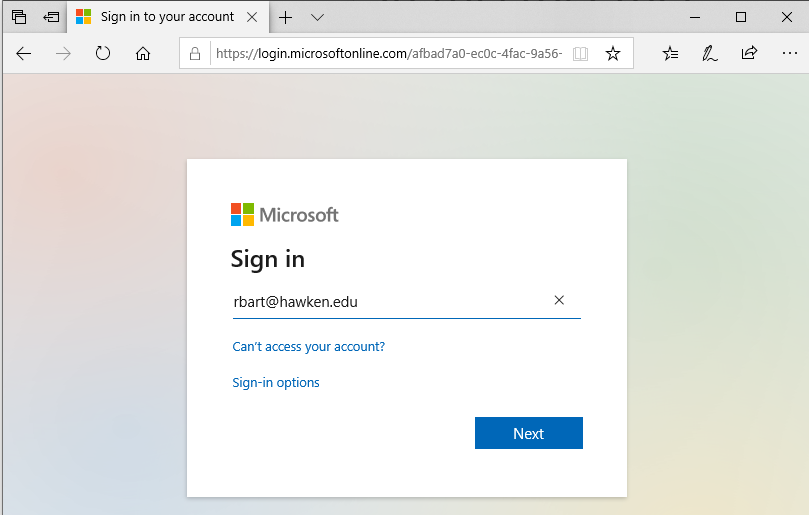
Task: Click the email input containing rbart@hawken.edu
Action: tap(407, 302)
